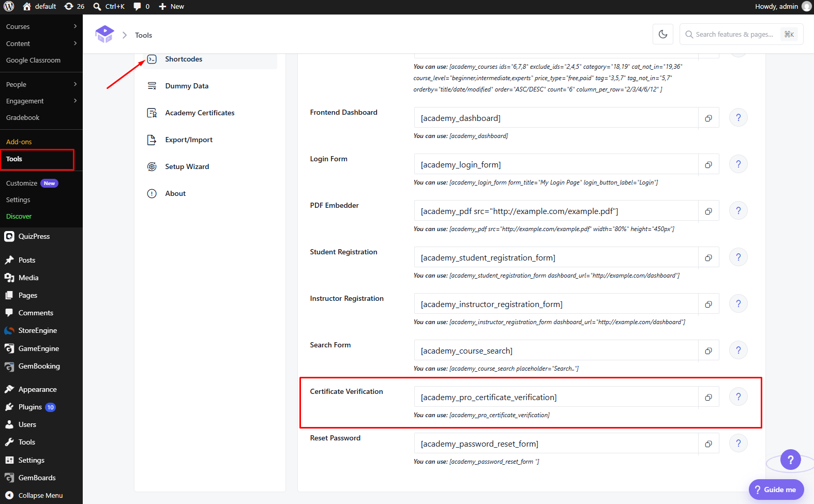Open help for Student Registration shortcode

click(738, 257)
